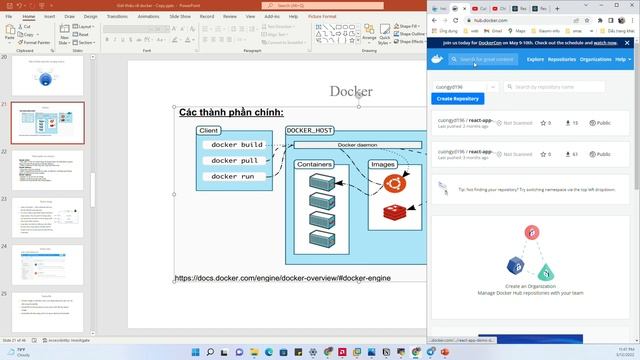640x360 pixels.
Task: Click the Chrome profile avatar
Action: pos(621,20)
